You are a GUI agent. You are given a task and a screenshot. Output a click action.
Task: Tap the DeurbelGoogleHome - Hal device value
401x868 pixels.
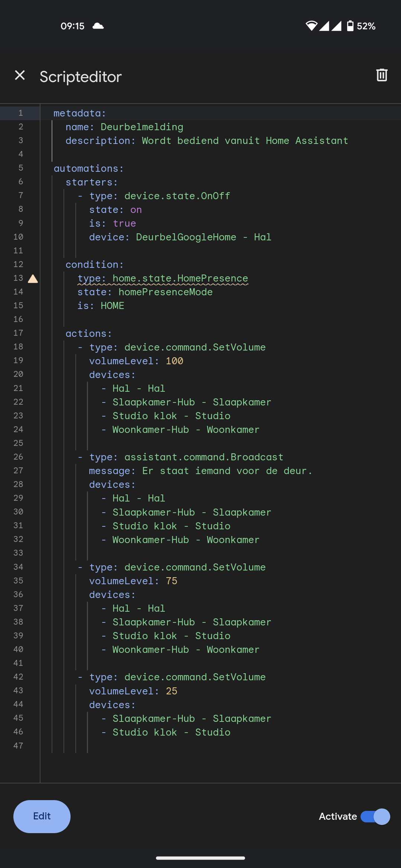[x=203, y=237]
